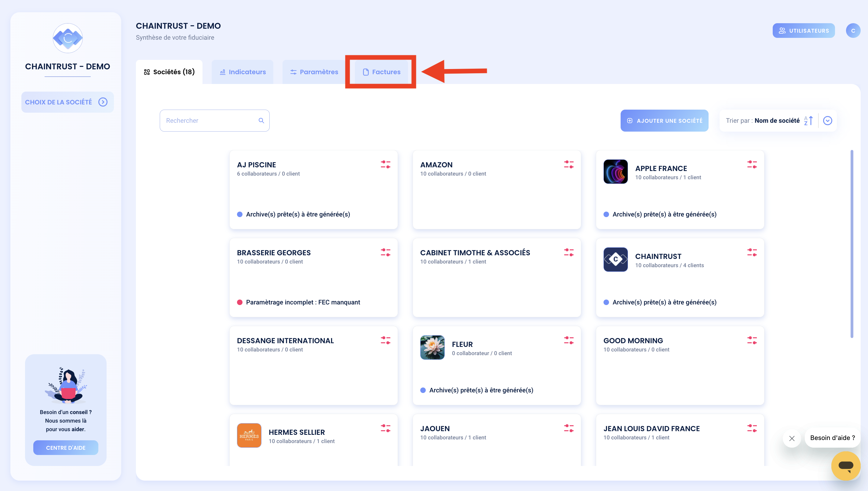
Task: Toggle A-Z sort order icon
Action: 808,120
